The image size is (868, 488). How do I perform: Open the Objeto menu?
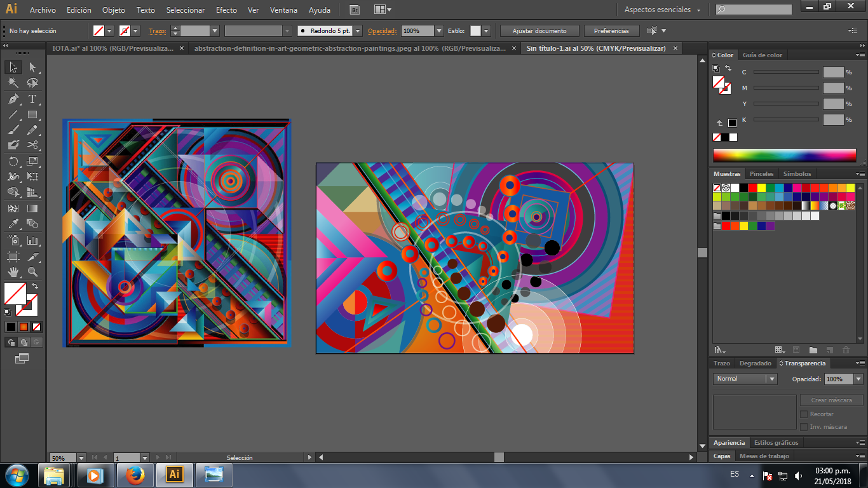(114, 10)
